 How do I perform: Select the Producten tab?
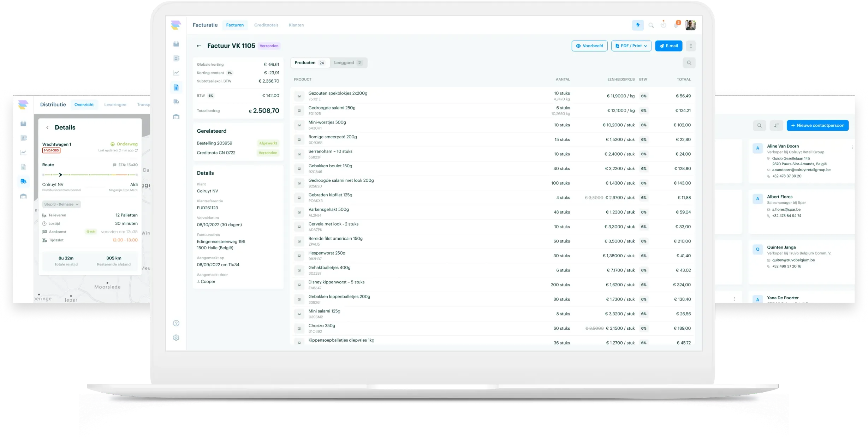(x=310, y=63)
